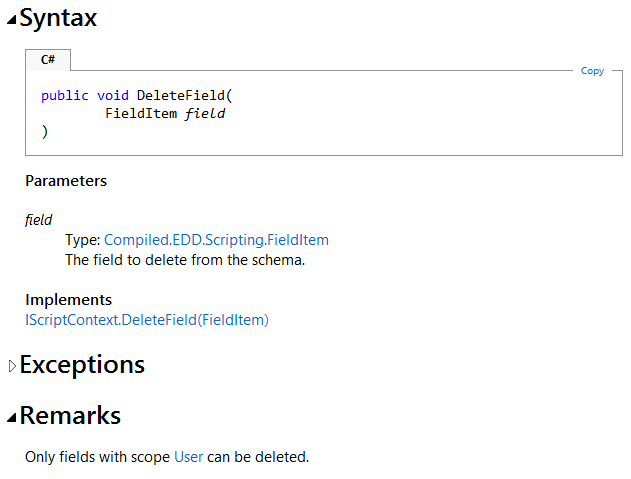Click the Exceptions heading text

click(x=82, y=365)
